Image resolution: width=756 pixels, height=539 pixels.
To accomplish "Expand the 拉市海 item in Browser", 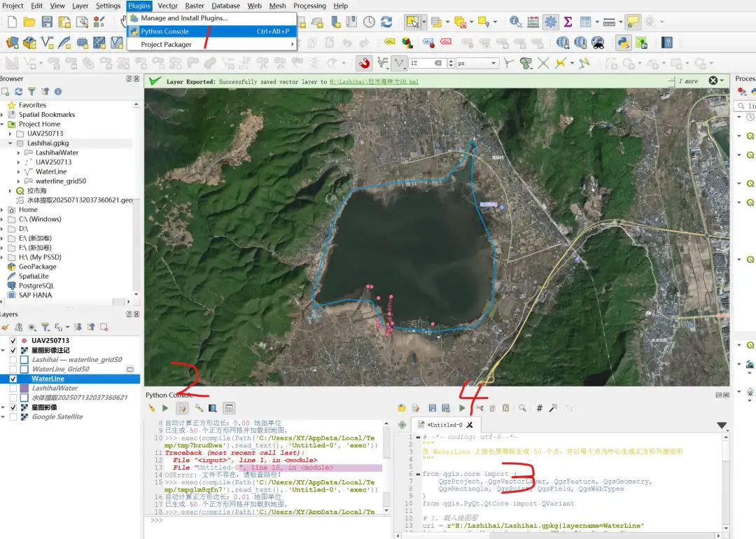I will pos(10,191).
